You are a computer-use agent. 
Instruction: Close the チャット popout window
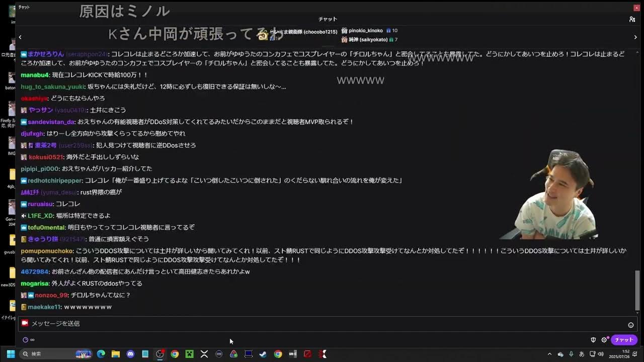click(636, 8)
